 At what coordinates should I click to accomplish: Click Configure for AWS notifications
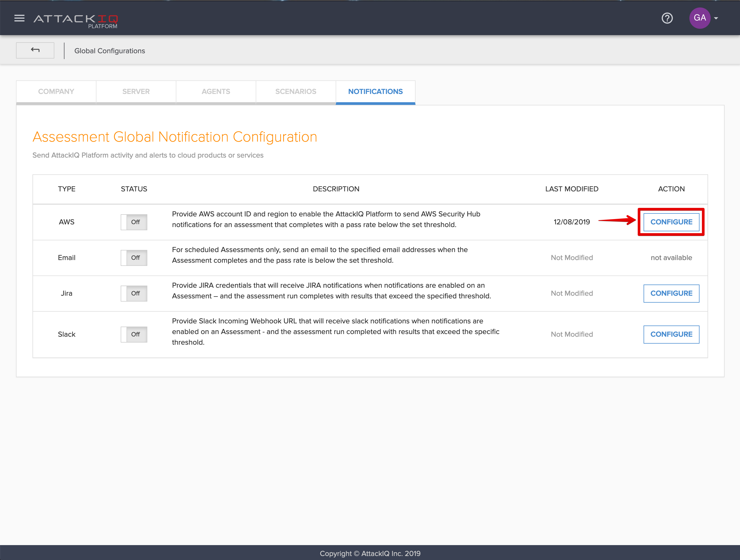671,222
